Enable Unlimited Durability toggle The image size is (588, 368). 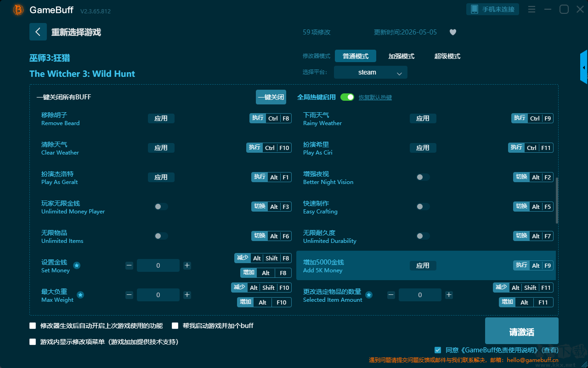coord(423,236)
